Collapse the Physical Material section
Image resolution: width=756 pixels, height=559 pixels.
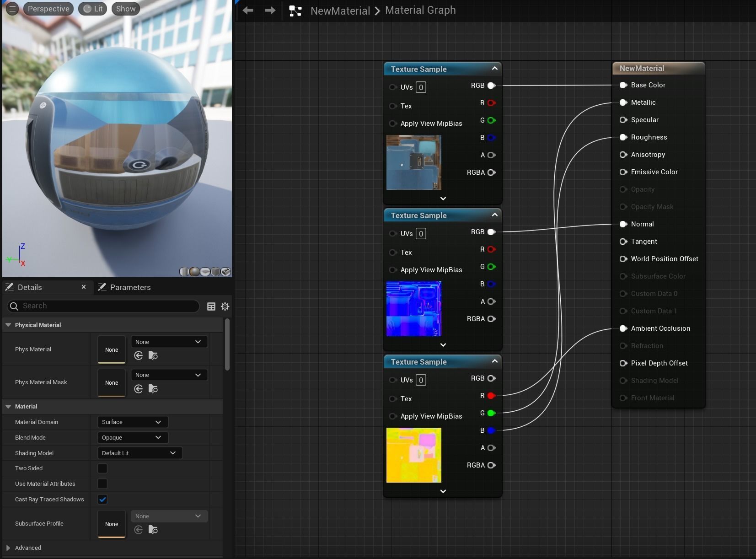[8, 325]
